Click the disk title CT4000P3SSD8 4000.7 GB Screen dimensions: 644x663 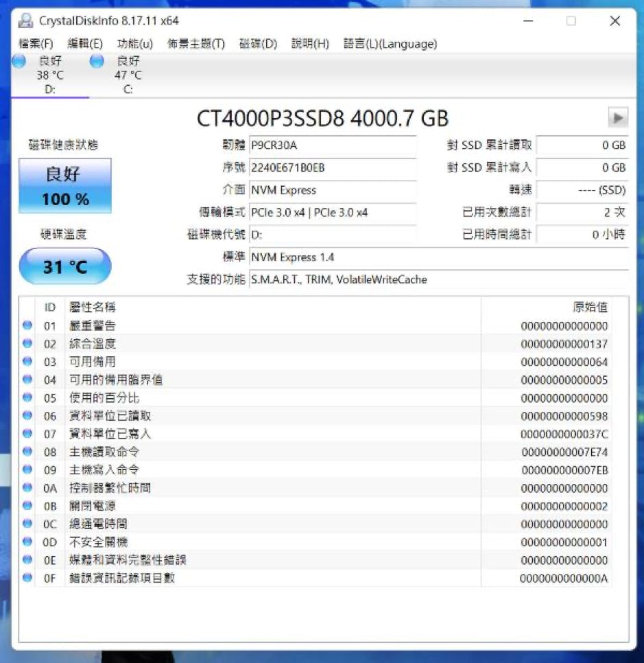click(x=322, y=118)
